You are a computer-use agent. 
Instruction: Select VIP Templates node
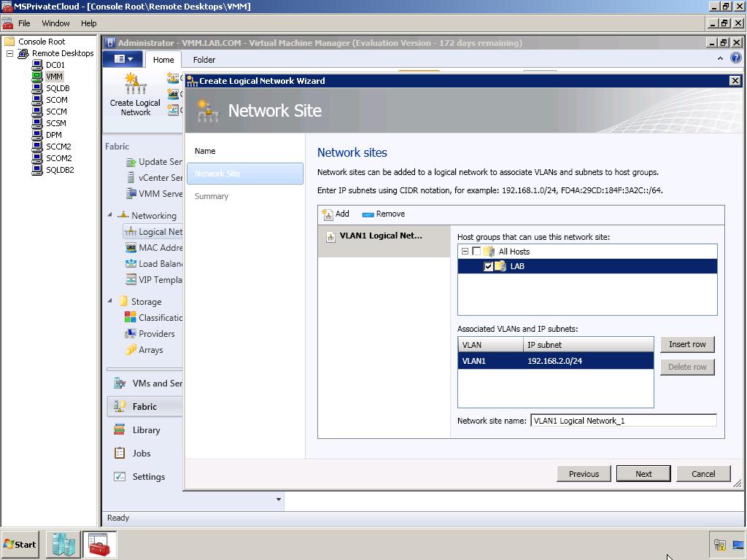[154, 279]
